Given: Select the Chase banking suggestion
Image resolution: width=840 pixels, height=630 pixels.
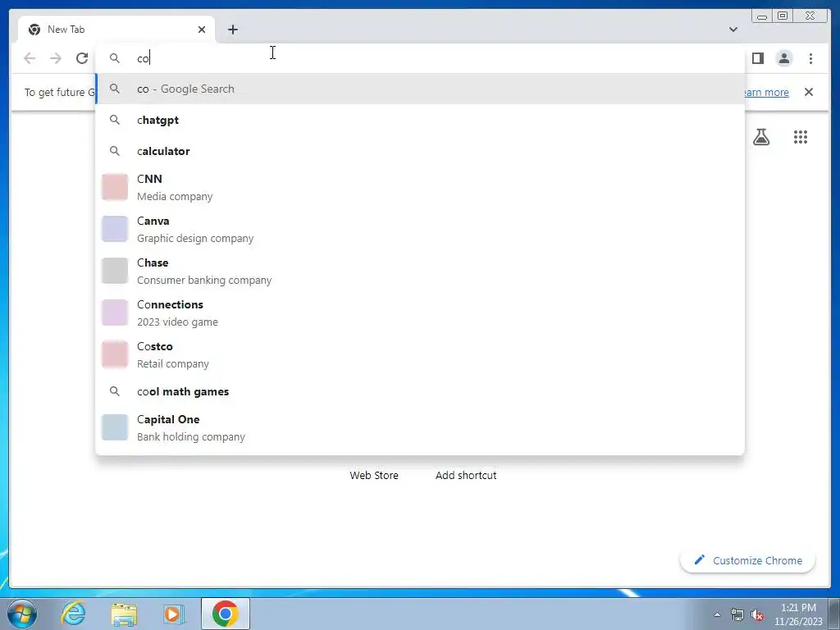Looking at the screenshot, I should [x=420, y=271].
